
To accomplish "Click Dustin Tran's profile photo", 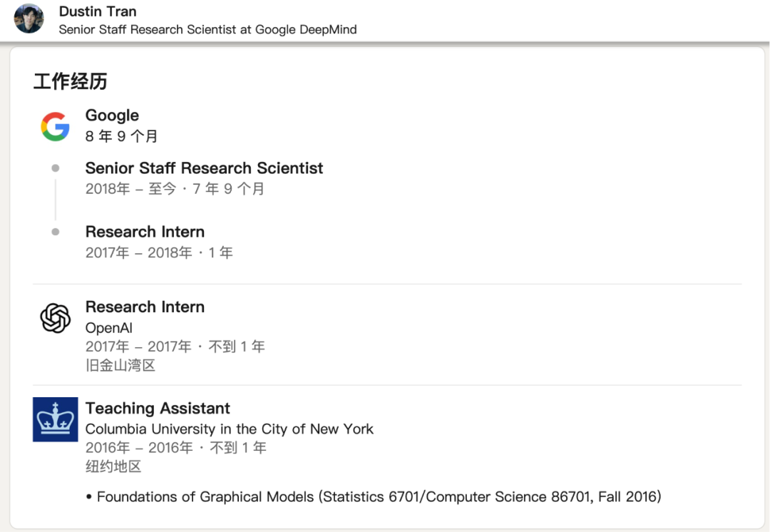I will [29, 19].
